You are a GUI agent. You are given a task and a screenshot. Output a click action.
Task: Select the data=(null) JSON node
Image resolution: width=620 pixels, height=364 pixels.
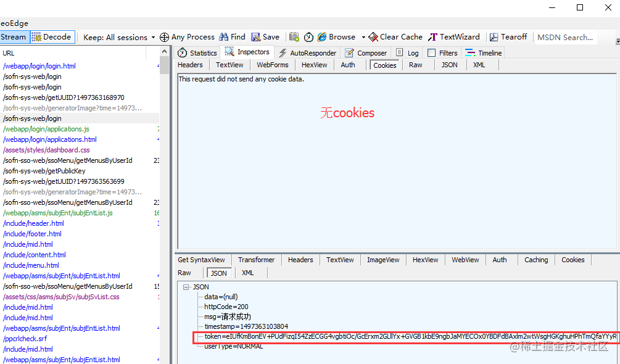221,297
